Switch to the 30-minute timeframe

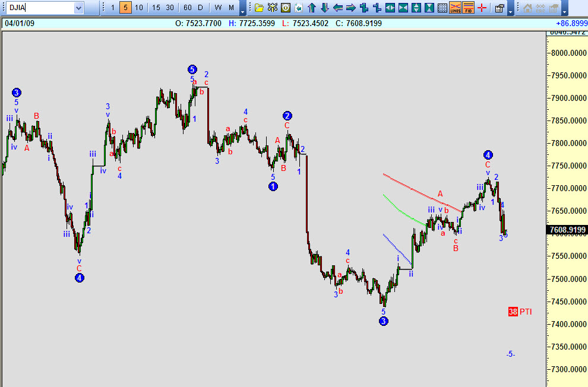point(170,8)
